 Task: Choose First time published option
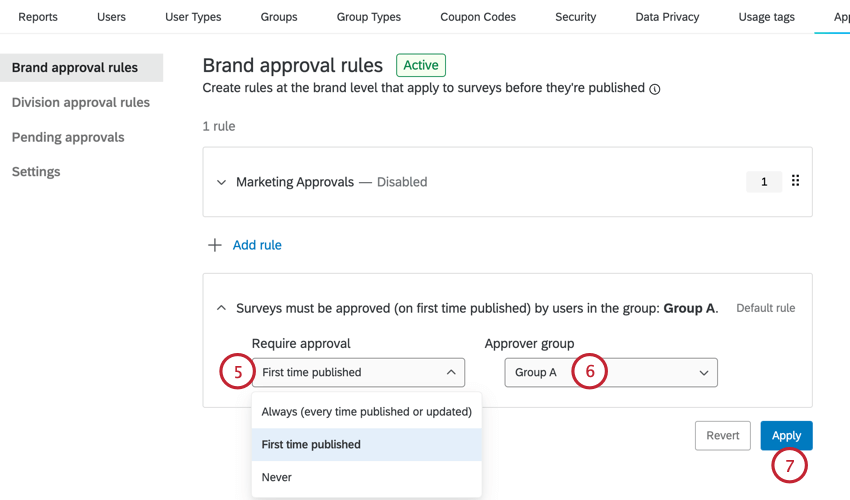click(x=366, y=444)
